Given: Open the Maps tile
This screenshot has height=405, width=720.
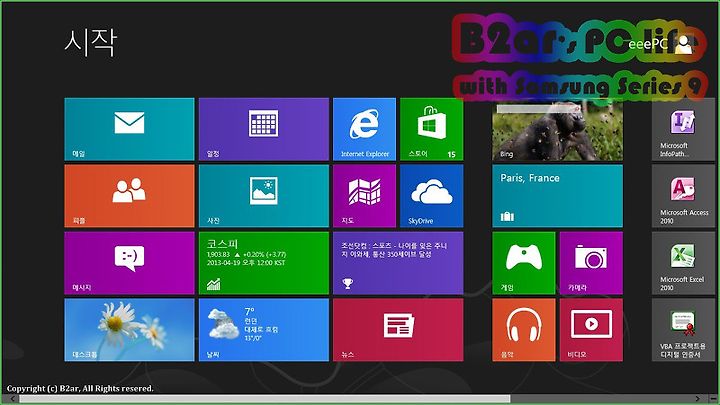Looking at the screenshot, I should (365, 196).
